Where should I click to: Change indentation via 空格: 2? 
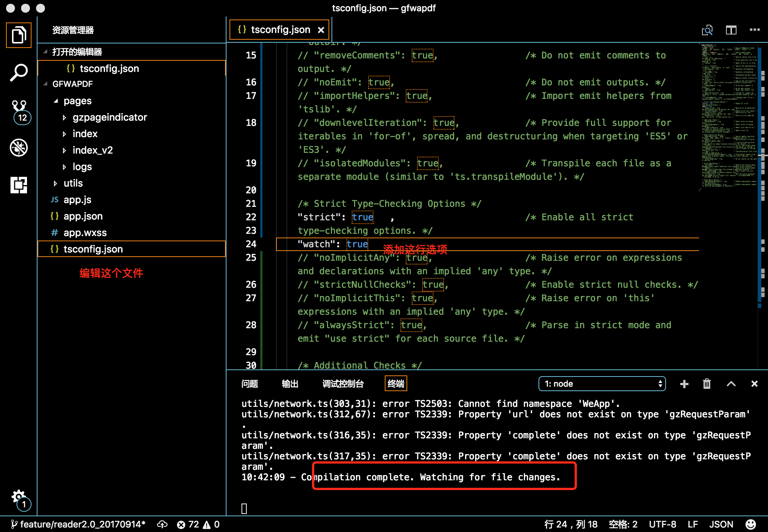[x=623, y=524]
